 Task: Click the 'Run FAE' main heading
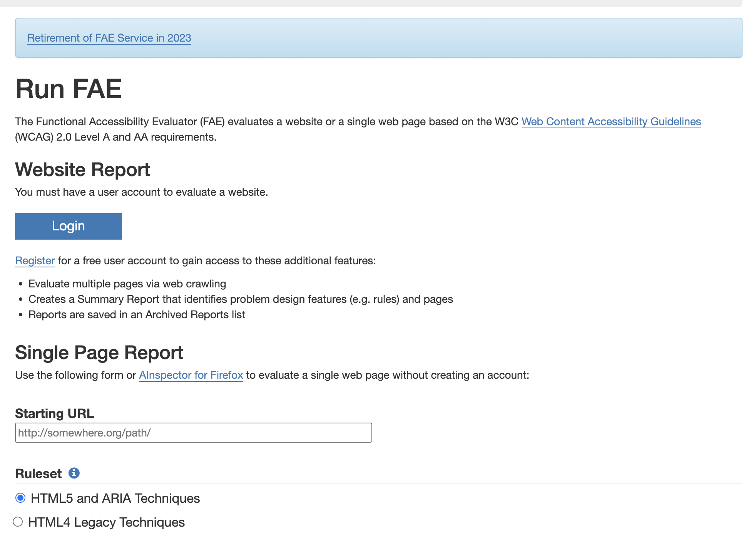pos(69,89)
